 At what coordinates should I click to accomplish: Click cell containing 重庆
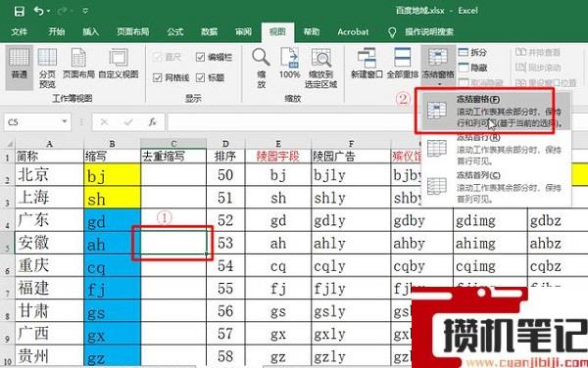49,266
